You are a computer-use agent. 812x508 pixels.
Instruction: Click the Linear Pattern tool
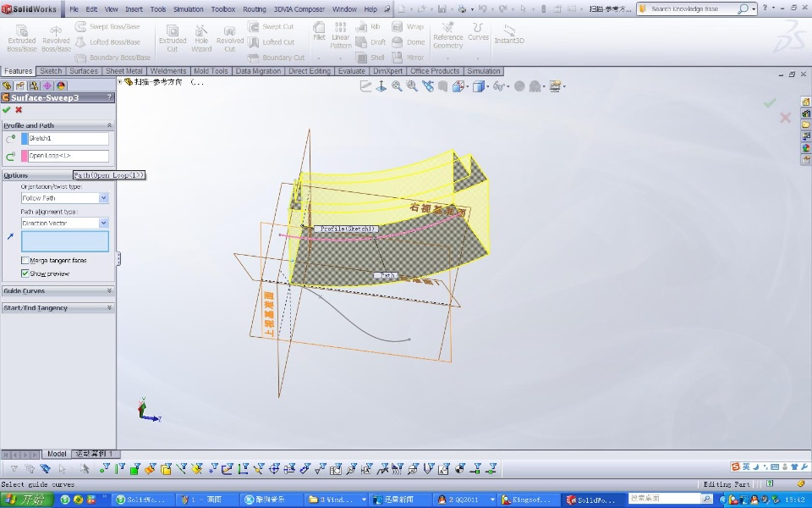coord(340,36)
